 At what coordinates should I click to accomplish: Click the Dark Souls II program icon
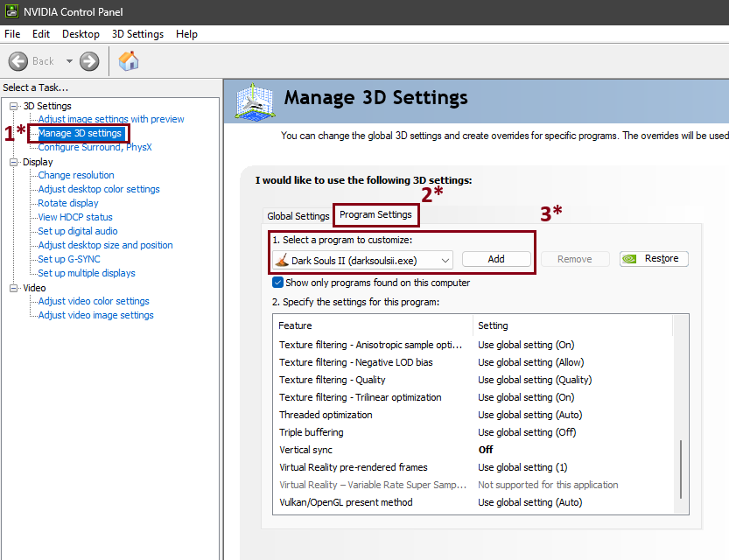point(282,260)
